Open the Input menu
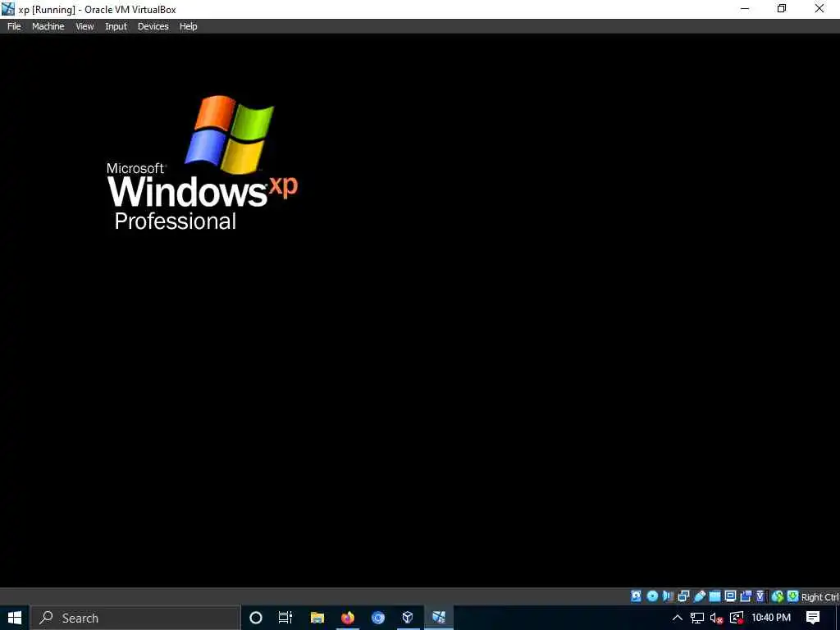Image resolution: width=840 pixels, height=630 pixels. (116, 26)
